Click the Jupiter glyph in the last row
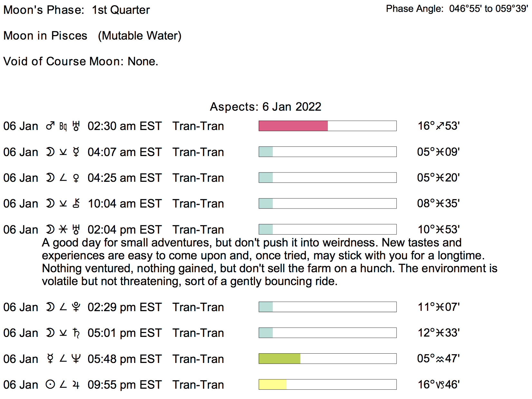Screen dimensions: 532x399 tap(76, 385)
